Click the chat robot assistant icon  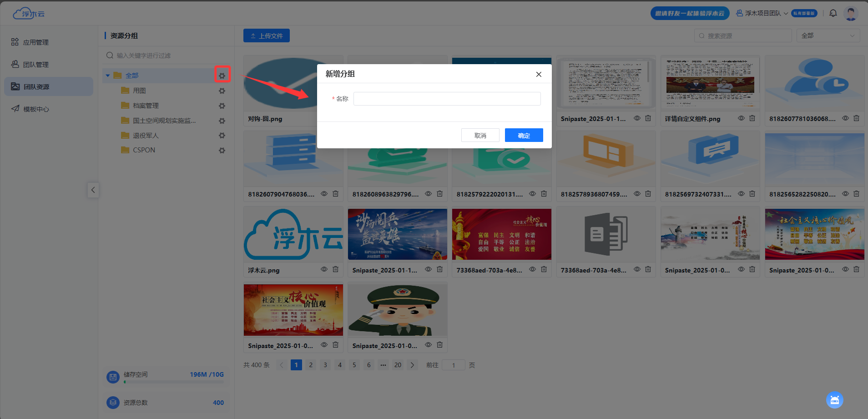click(x=834, y=400)
